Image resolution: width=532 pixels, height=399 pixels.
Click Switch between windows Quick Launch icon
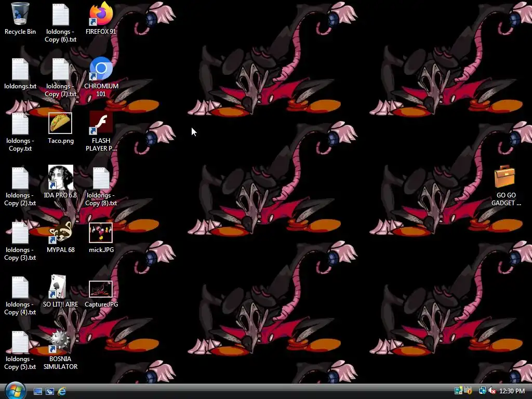click(x=50, y=392)
